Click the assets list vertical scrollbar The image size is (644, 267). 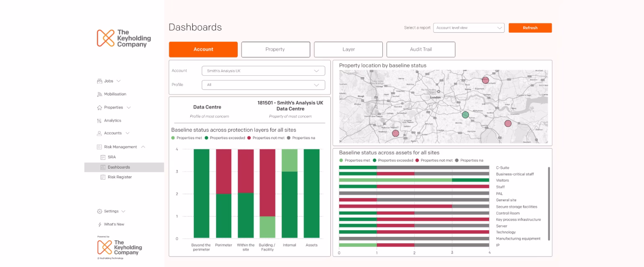point(549,204)
